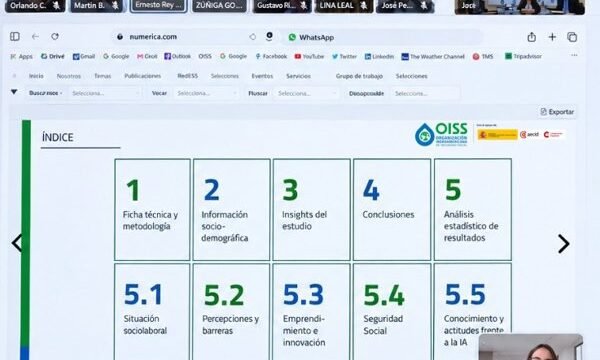Select Orlando C. participant tile
Viewport: 600px width, 360px height.
click(x=35, y=6)
